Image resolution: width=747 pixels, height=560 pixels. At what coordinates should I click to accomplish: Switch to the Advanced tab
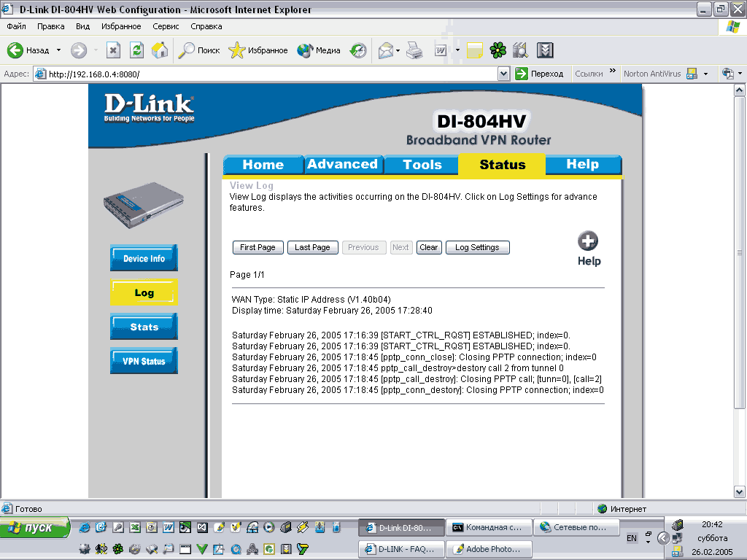pos(343,164)
